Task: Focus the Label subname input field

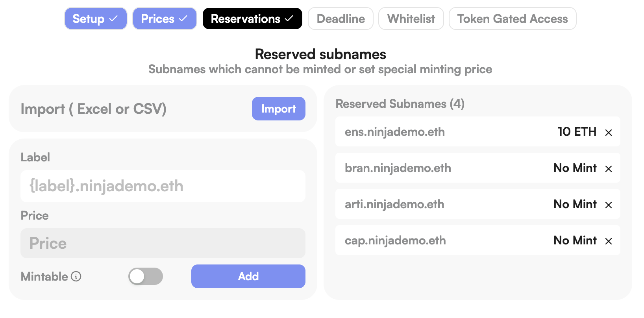Action: [163, 186]
